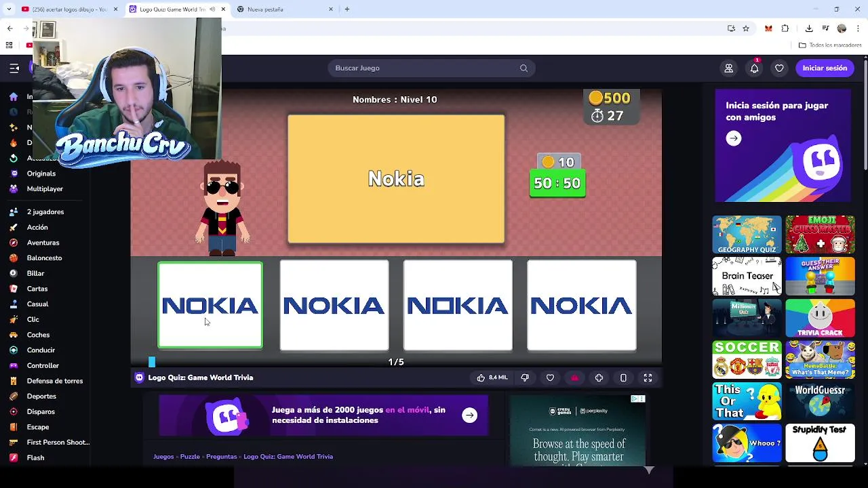Open Billar category
Image resolution: width=868 pixels, height=488 pixels.
click(35, 274)
